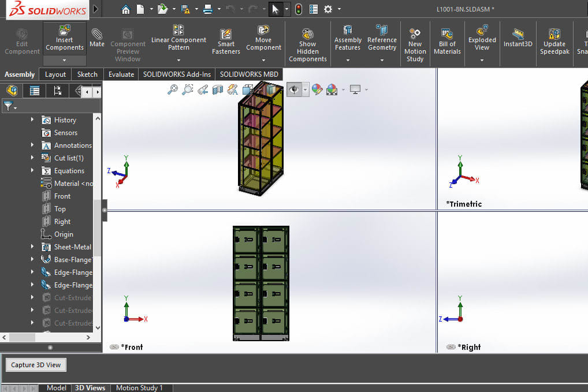Click Previous View icon

pos(203,89)
